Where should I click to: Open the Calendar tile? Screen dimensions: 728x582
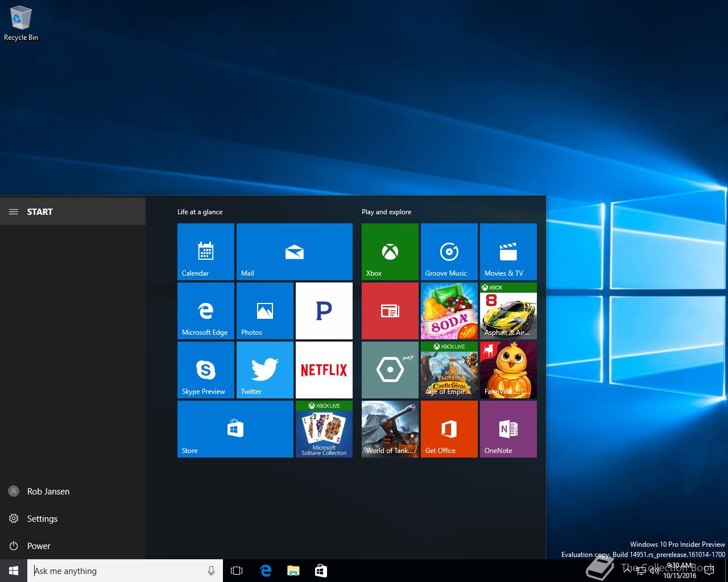point(206,252)
